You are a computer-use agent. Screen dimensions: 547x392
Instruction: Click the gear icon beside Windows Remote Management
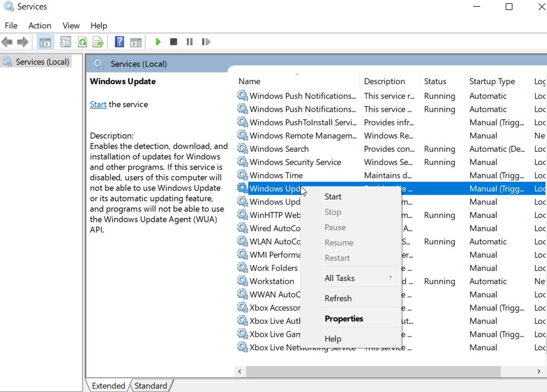[x=242, y=135]
